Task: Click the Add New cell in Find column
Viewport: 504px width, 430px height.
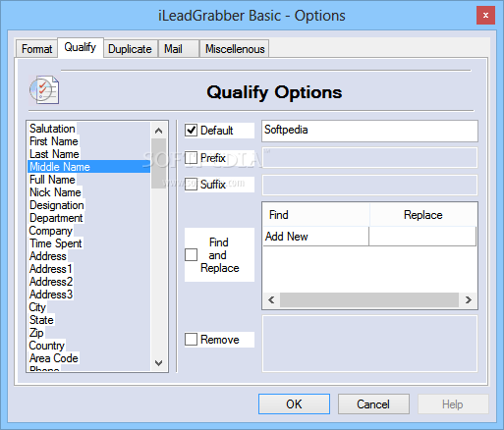Action: (x=316, y=237)
